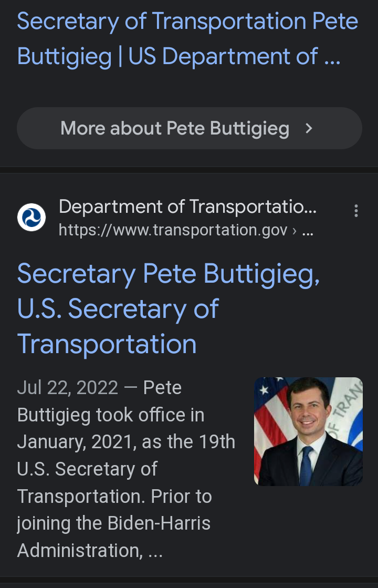Screen dimensions: 378x588
Task: Click the truncated "Administration, ..." snippet ending
Action: pos(90,551)
